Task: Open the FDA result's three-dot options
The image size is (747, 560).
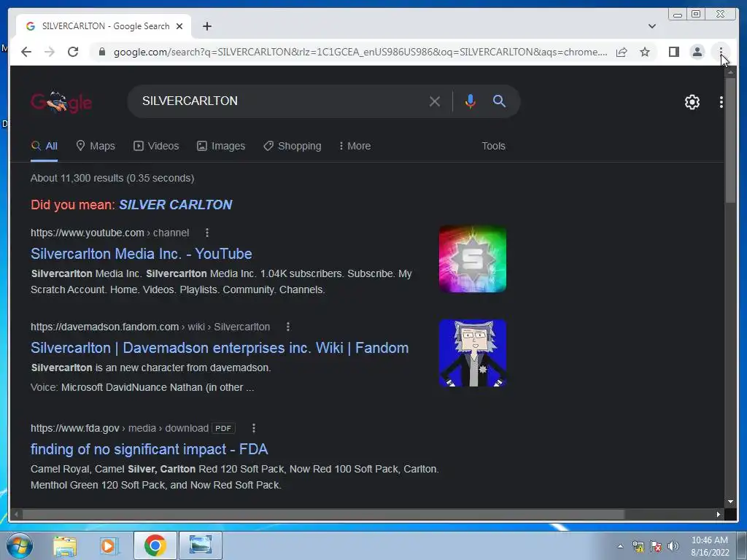Action: [254, 429]
